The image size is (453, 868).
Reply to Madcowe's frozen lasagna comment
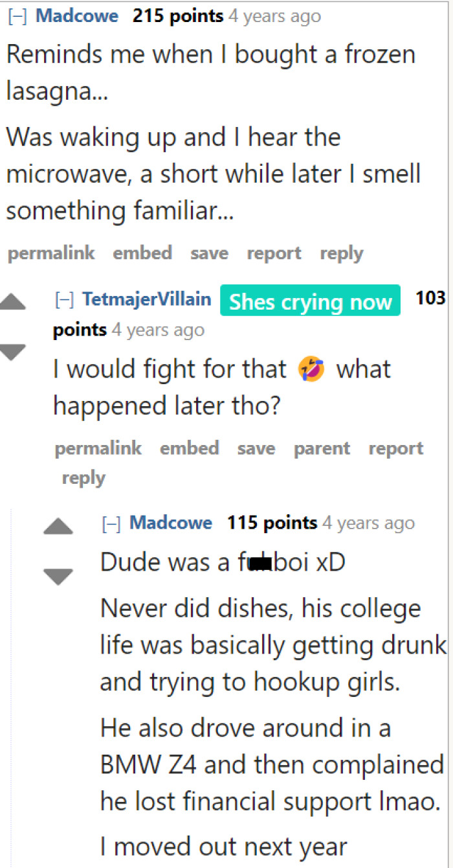(341, 253)
